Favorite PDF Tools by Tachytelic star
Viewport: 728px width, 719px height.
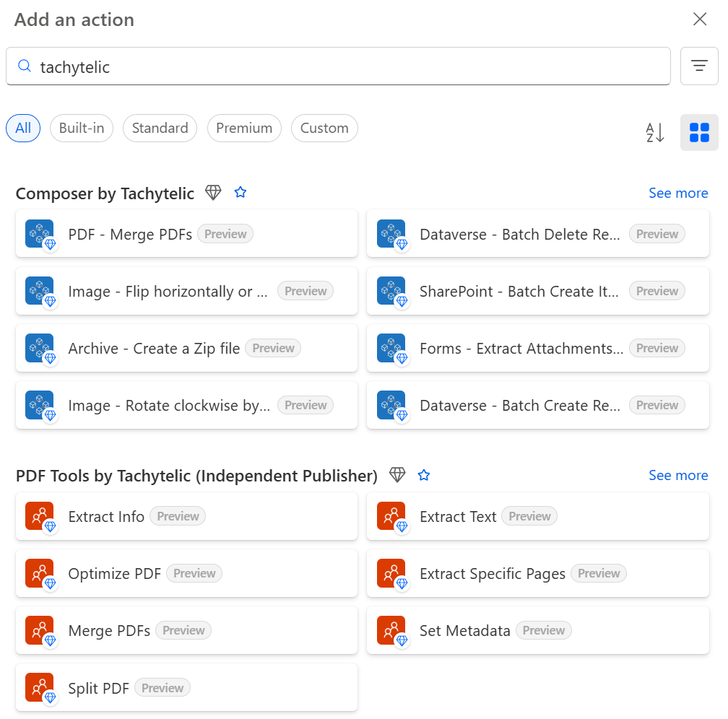423,475
